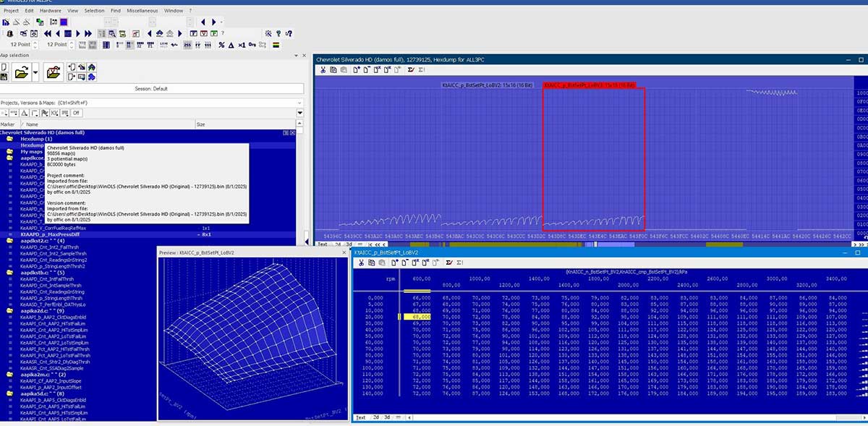This screenshot has height=426, width=868.
Task: Switch to the 3d tab in map window
Action: [x=387, y=417]
